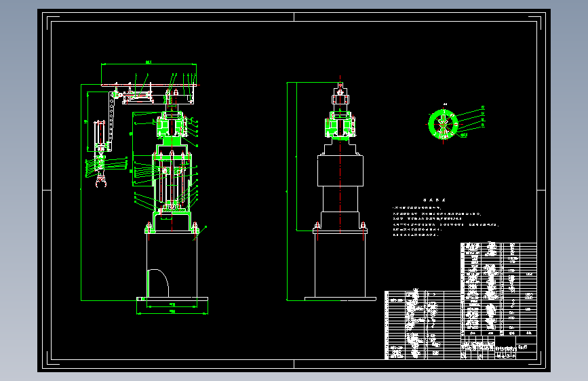Click the vertical cylinder hanging on the arm

100,135
